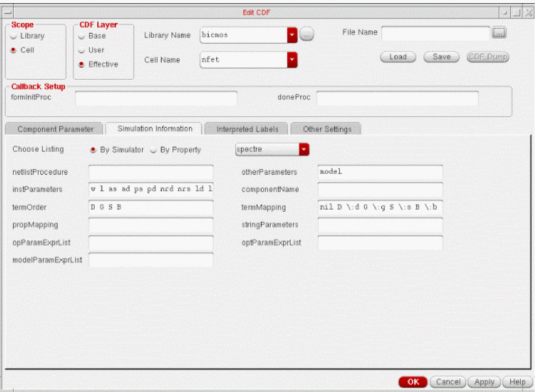535x392 pixels.
Task: Click the Cell Name text box showing nfet
Action: pos(244,60)
